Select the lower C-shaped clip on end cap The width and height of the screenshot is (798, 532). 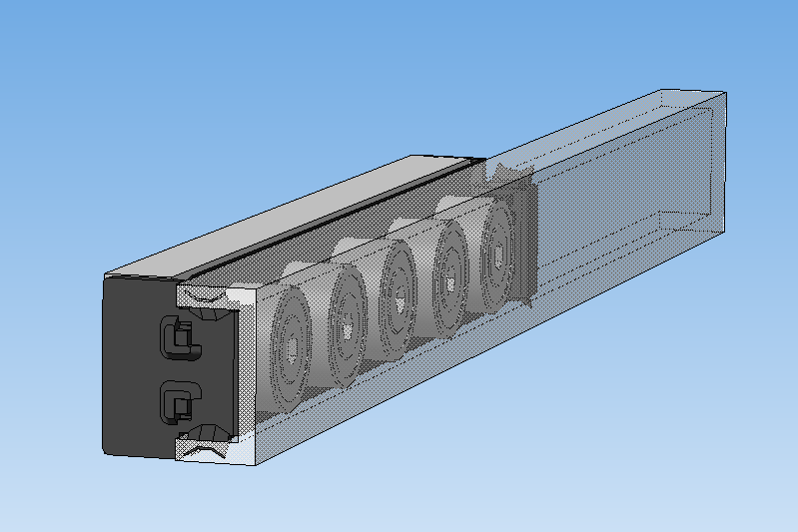coord(181,401)
